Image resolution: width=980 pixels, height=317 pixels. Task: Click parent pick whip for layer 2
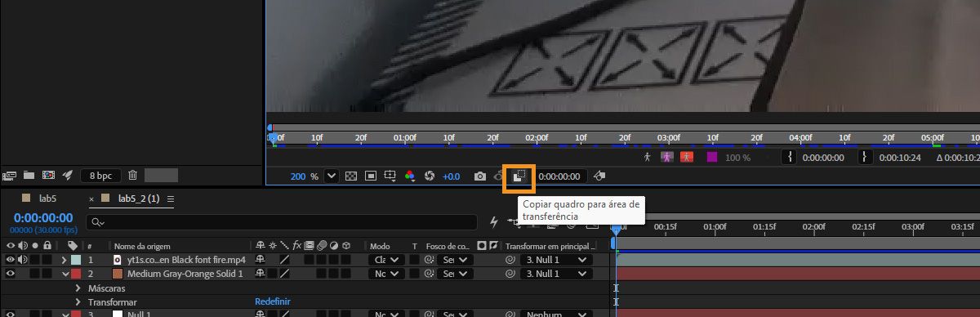click(x=510, y=274)
